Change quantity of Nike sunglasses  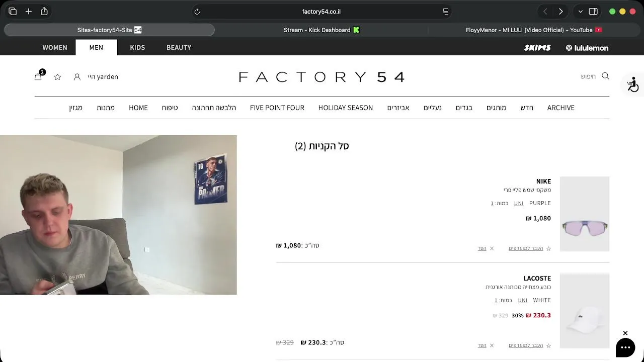click(x=492, y=203)
